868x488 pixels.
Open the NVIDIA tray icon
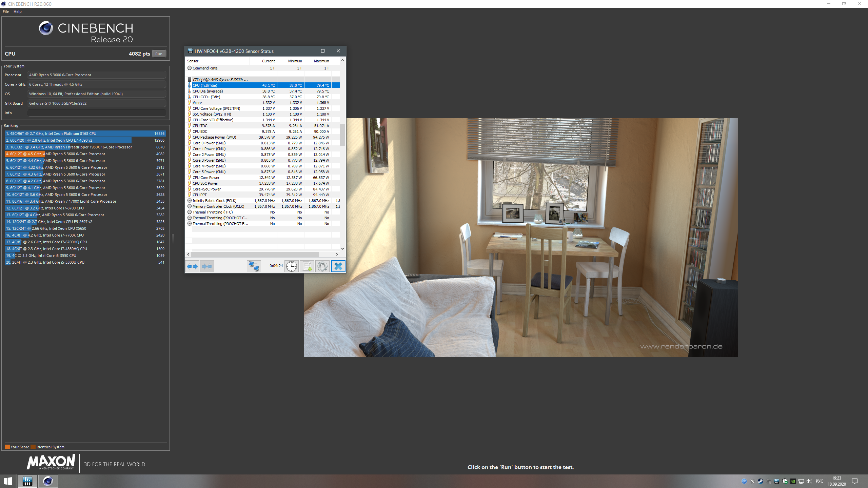point(793,481)
